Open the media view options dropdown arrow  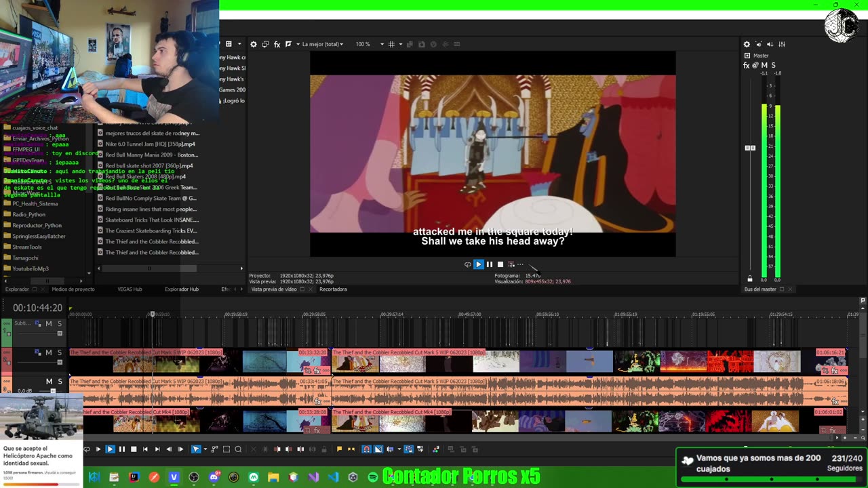[x=239, y=45]
